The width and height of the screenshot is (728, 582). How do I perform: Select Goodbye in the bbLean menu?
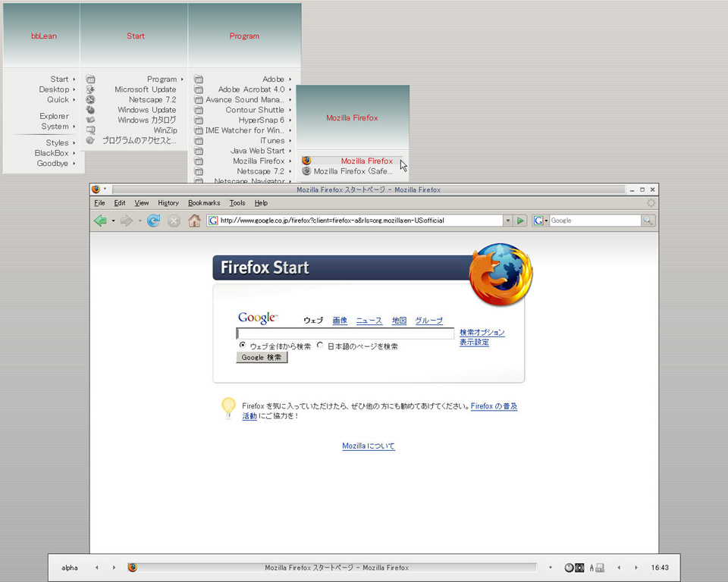(55, 163)
